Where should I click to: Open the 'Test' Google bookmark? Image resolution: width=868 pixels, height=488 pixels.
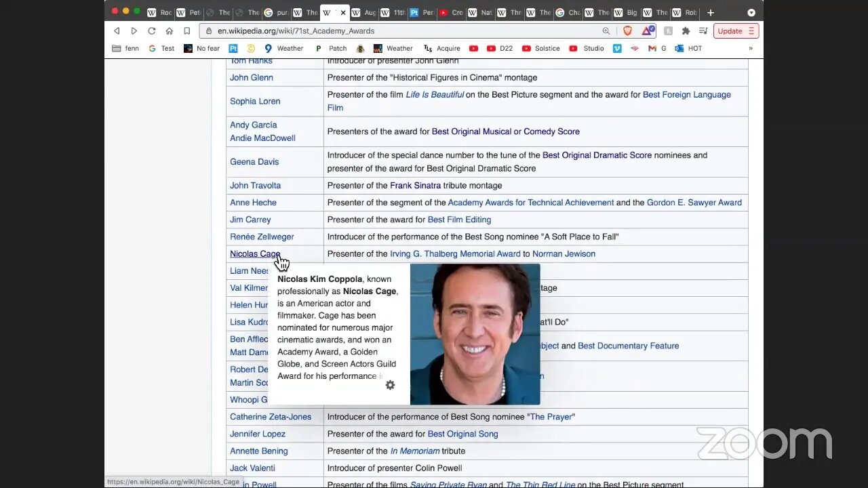tap(161, 48)
